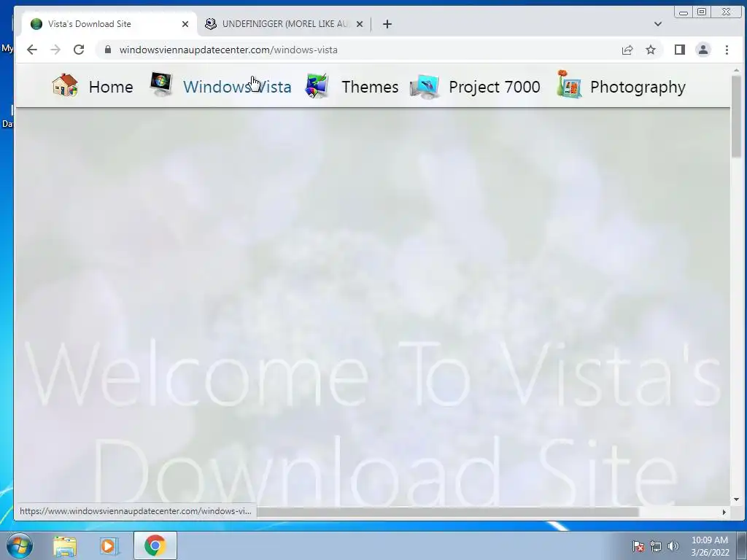Viewport: 747px width, 560px height.
Task: Open the Themes navigation link
Action: pyautogui.click(x=370, y=87)
